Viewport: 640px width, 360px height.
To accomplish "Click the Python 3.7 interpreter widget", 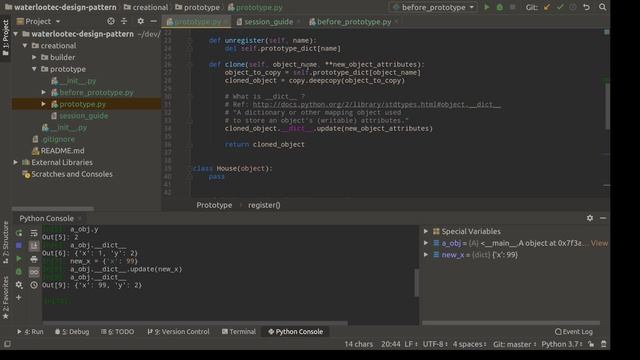I will tap(562, 344).
